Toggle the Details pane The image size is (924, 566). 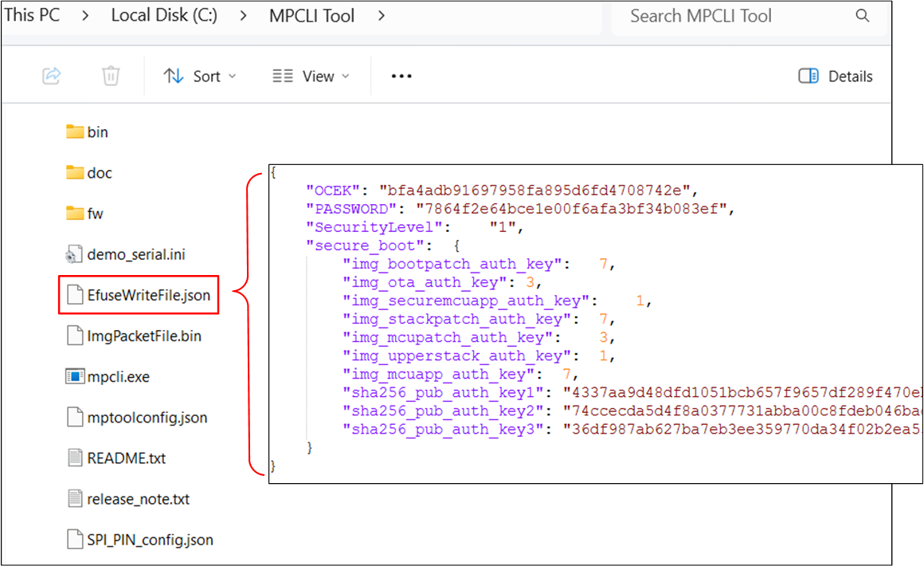(836, 77)
